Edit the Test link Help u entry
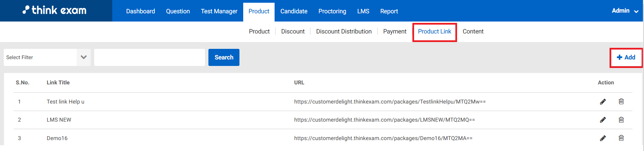 click(x=603, y=102)
